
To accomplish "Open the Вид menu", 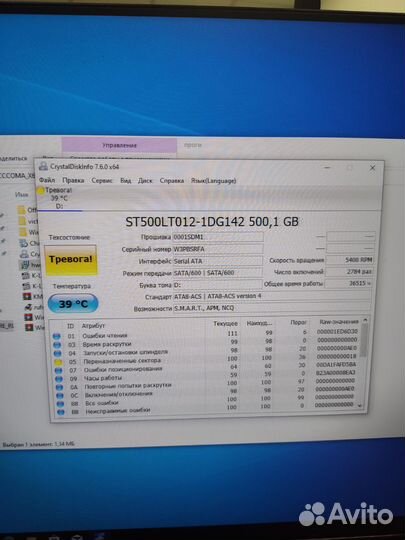I will (x=125, y=180).
